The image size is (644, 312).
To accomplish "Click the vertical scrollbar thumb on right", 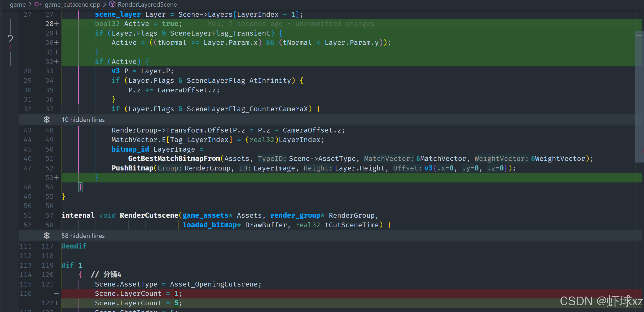I will pos(639,97).
